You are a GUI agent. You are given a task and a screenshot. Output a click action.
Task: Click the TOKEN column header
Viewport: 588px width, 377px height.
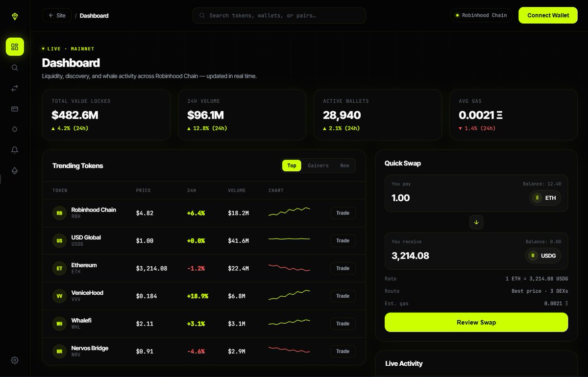point(60,190)
